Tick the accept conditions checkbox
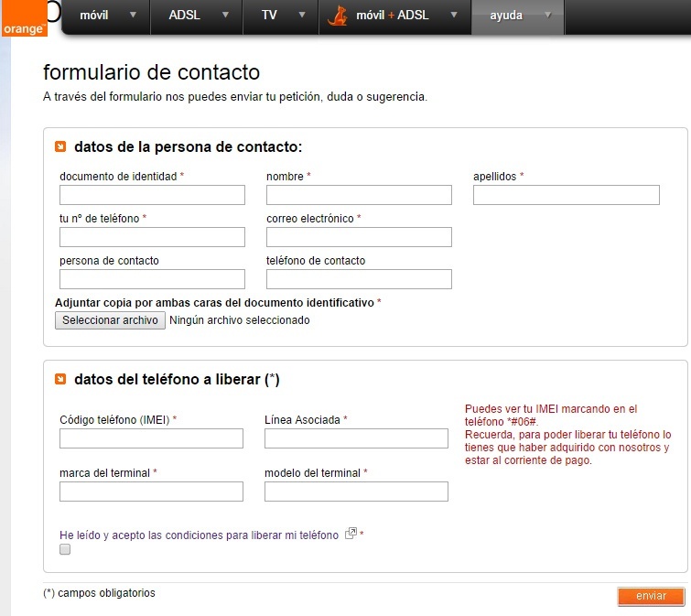Screen dimensions: 691x616 65,550
